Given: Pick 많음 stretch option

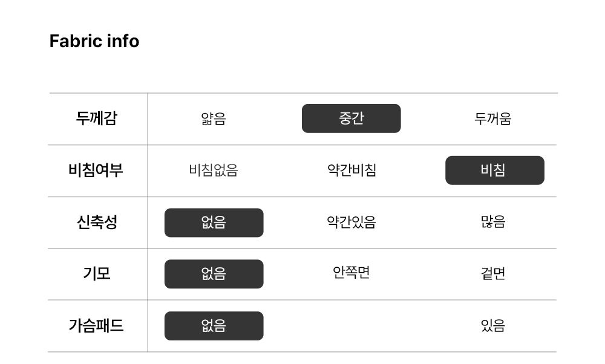Looking at the screenshot, I should click(x=492, y=222).
